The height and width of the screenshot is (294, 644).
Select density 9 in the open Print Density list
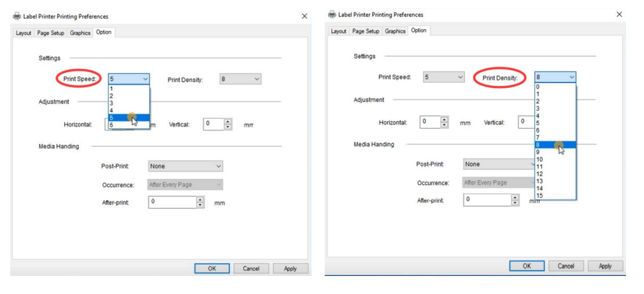(555, 152)
